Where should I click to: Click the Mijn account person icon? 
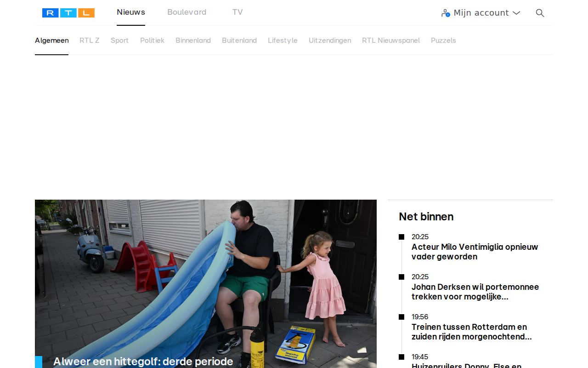point(446,13)
